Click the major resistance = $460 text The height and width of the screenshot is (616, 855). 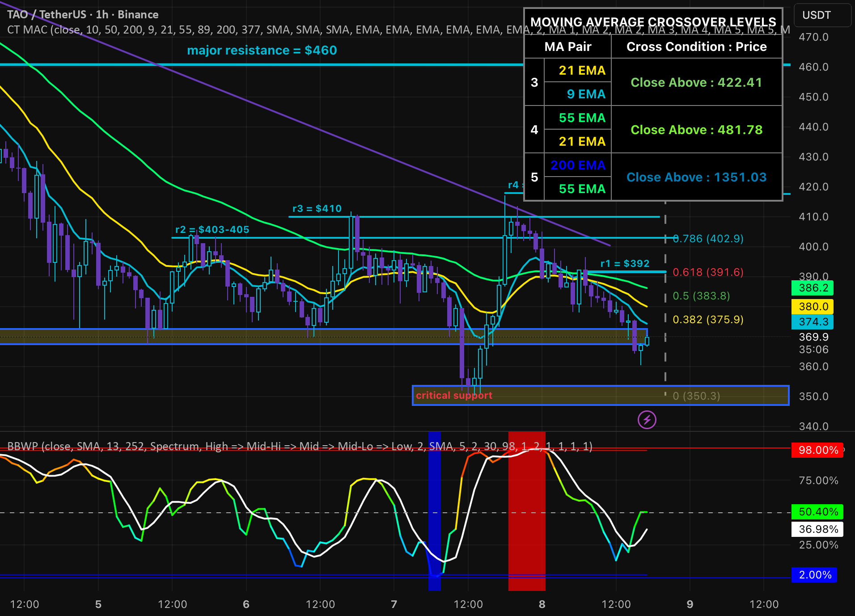pyautogui.click(x=262, y=50)
